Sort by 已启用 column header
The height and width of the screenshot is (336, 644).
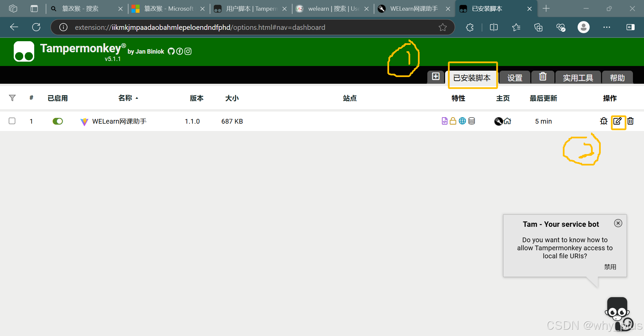pos(58,98)
